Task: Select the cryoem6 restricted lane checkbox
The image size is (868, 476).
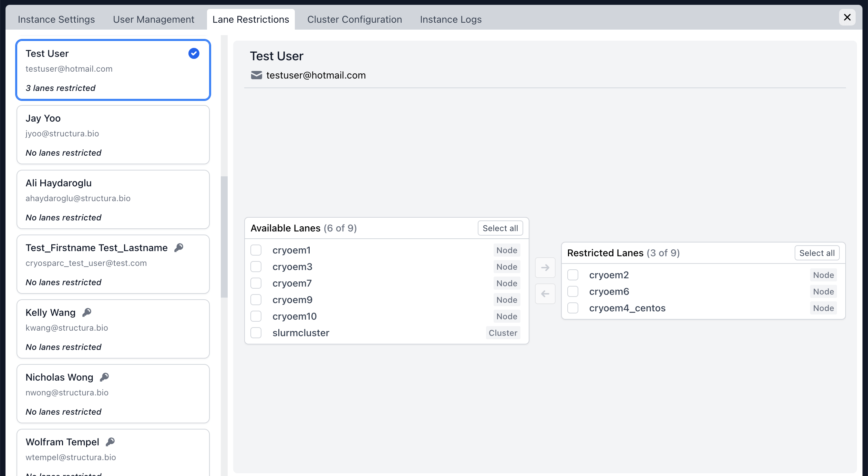Action: pos(573,291)
